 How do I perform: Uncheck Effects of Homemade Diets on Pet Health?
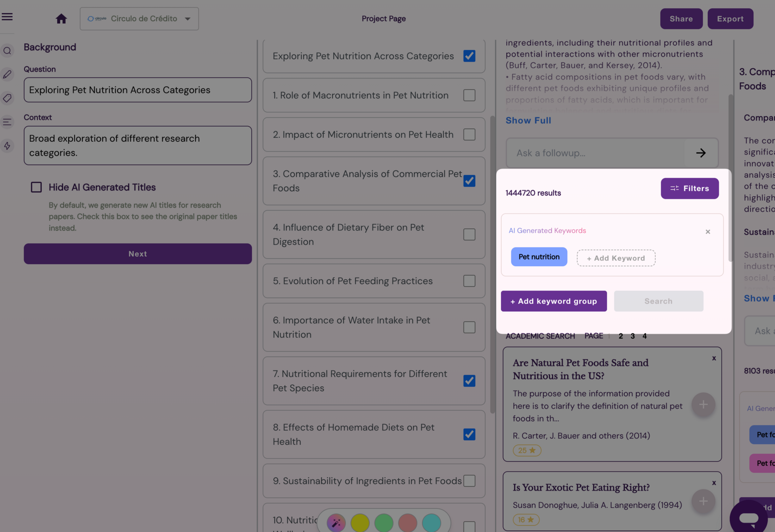[469, 435]
